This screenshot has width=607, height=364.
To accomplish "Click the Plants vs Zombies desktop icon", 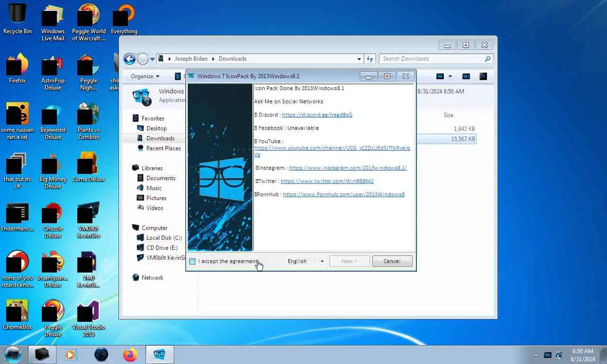I will [x=89, y=121].
